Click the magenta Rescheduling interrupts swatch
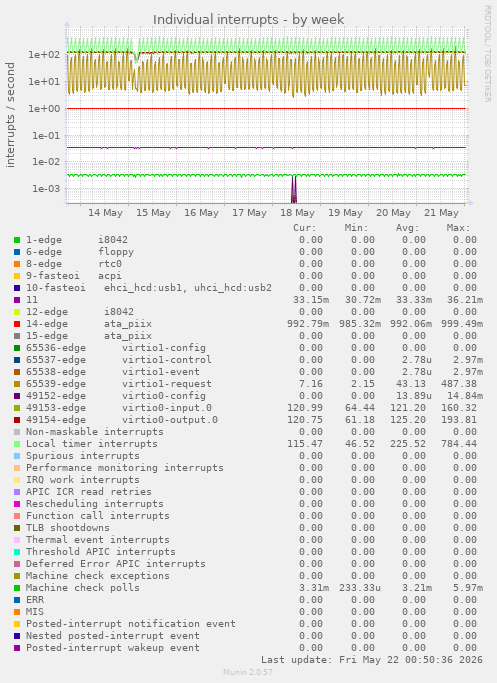The image size is (497, 683). (x=17, y=504)
